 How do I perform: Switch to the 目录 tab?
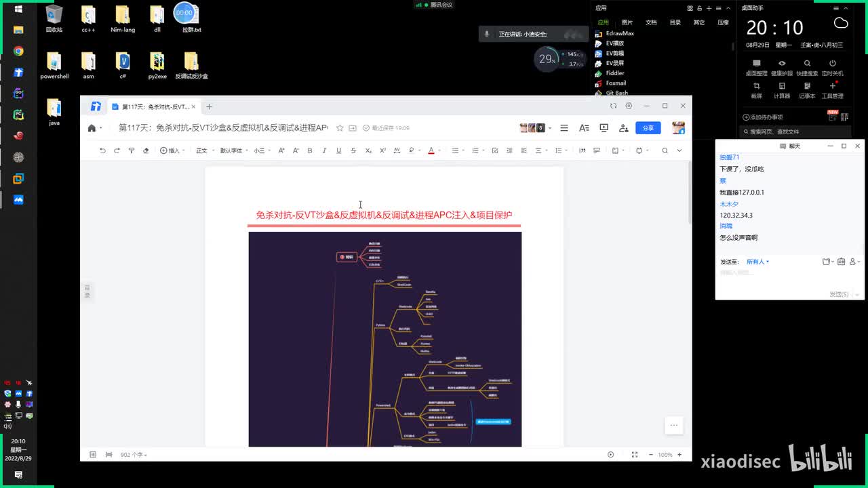coord(675,22)
